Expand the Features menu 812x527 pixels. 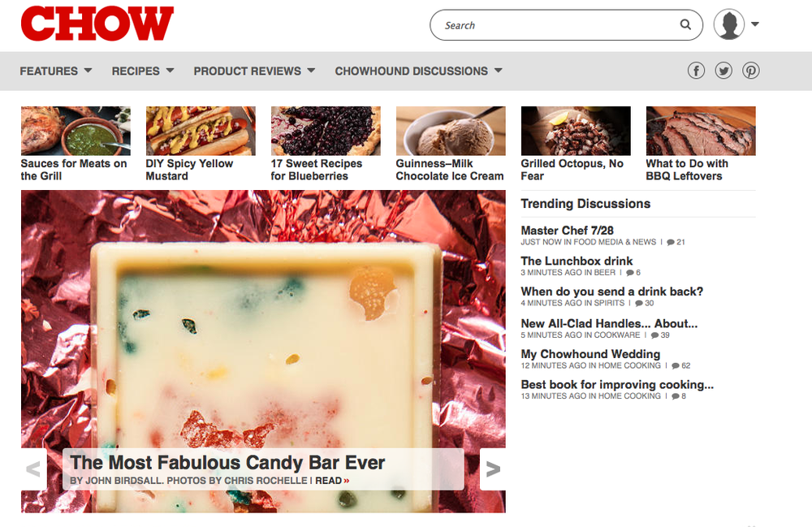(x=56, y=71)
